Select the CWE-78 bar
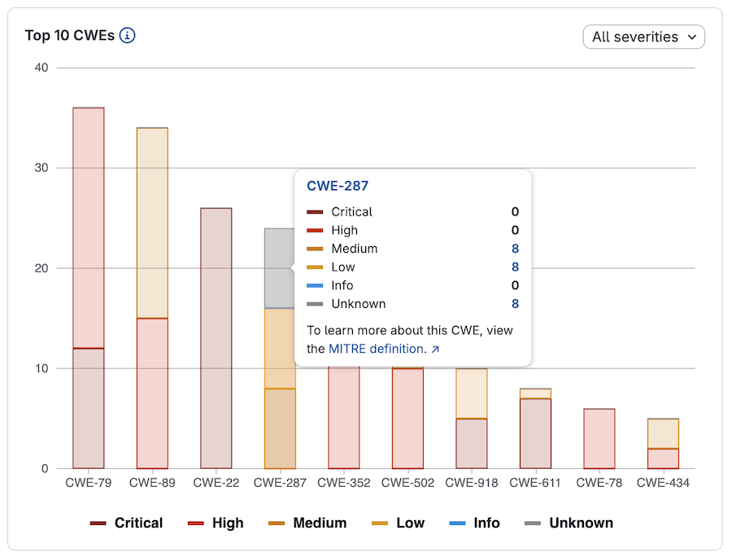 click(x=599, y=438)
